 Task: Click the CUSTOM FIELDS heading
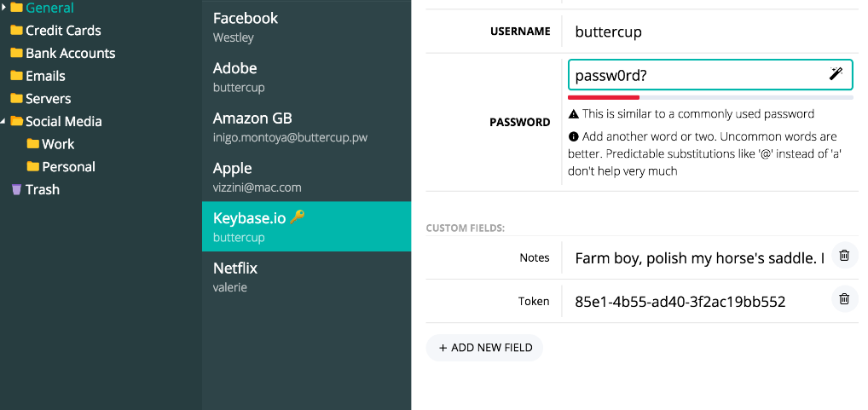click(x=465, y=228)
